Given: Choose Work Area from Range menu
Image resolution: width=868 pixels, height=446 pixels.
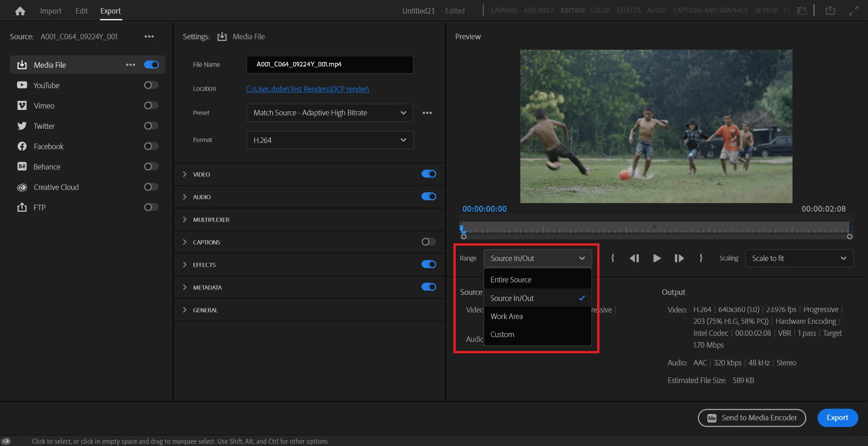Looking at the screenshot, I should [x=538, y=316].
